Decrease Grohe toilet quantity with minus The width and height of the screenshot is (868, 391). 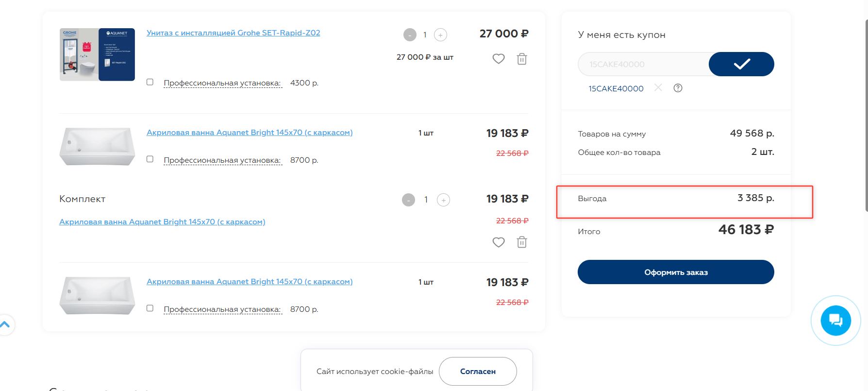point(410,35)
